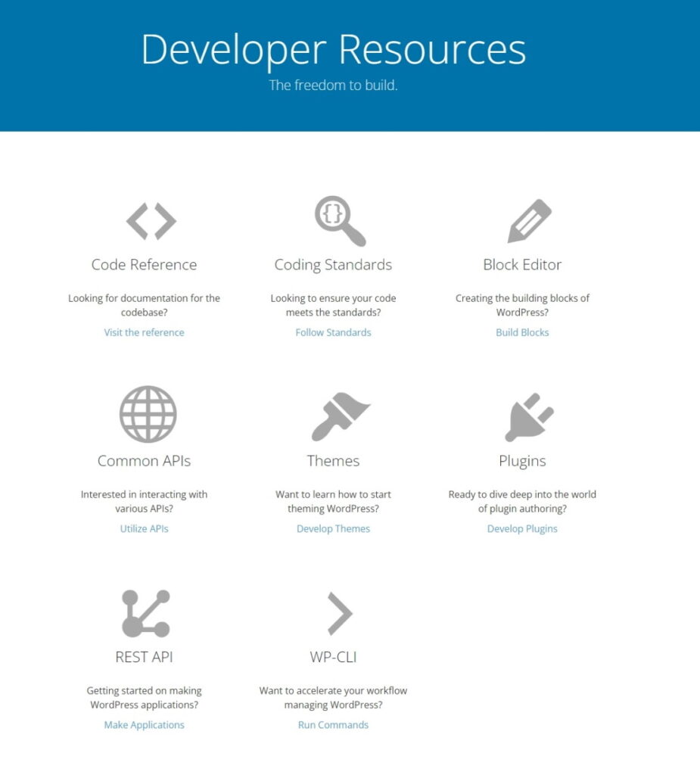Click the Themes section heading
700x775 pixels.
pyautogui.click(x=333, y=461)
